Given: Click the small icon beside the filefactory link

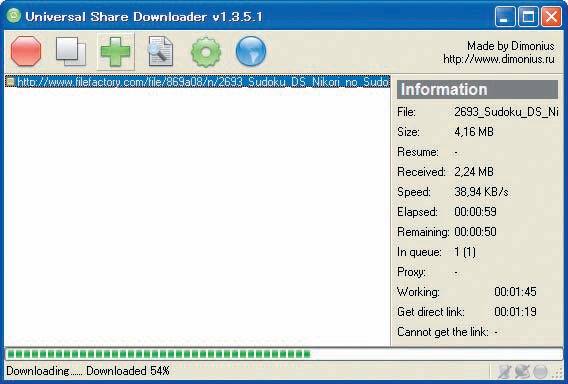Looking at the screenshot, I should [x=11, y=82].
